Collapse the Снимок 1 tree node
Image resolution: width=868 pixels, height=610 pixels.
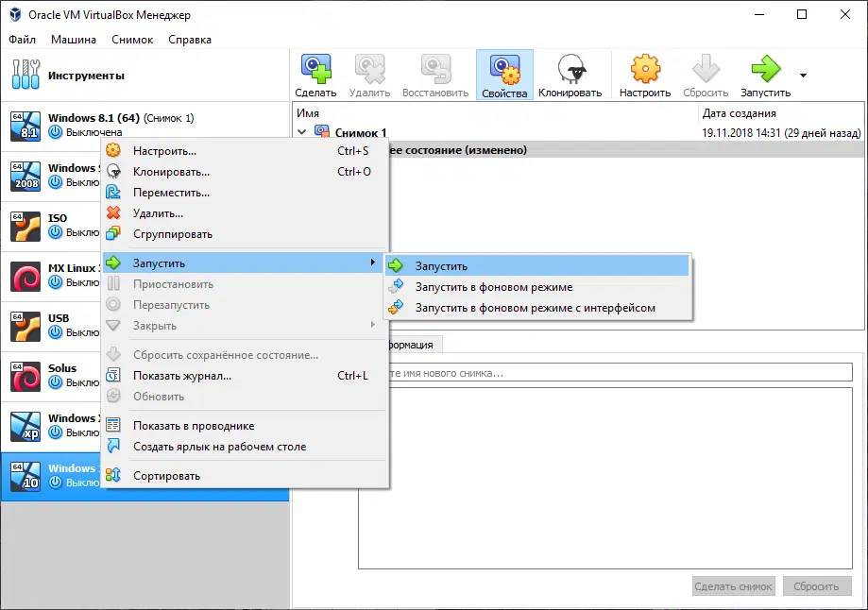click(301, 132)
